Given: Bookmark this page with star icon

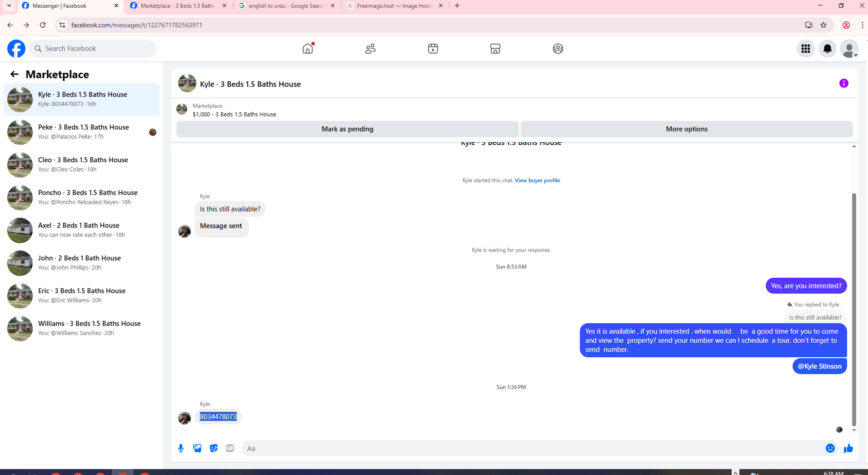Looking at the screenshot, I should [x=823, y=25].
